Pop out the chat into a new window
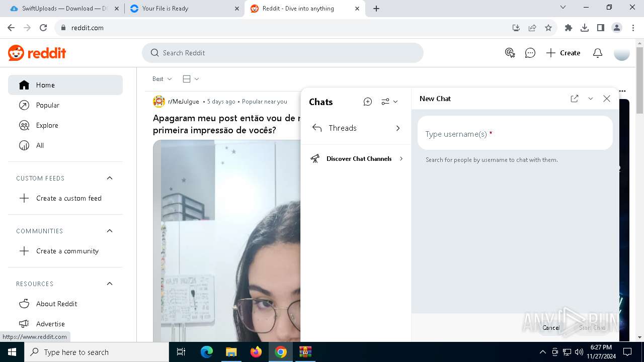Viewport: 644px width, 362px height. tap(574, 99)
